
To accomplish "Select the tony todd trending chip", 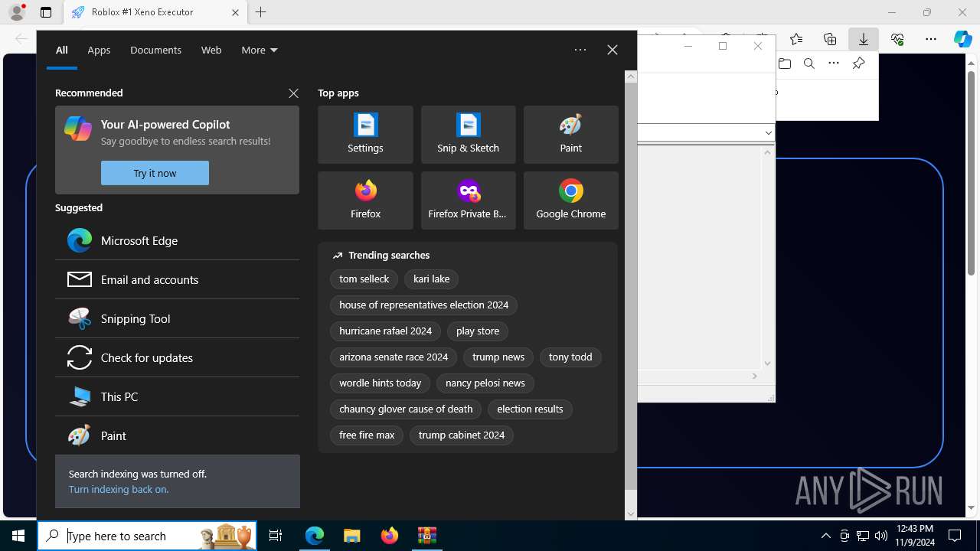I will click(x=570, y=357).
